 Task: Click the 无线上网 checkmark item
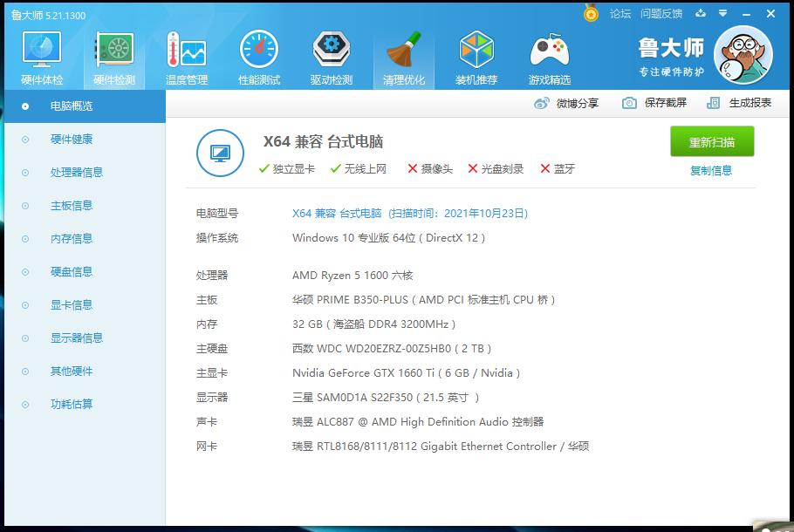[x=358, y=168]
